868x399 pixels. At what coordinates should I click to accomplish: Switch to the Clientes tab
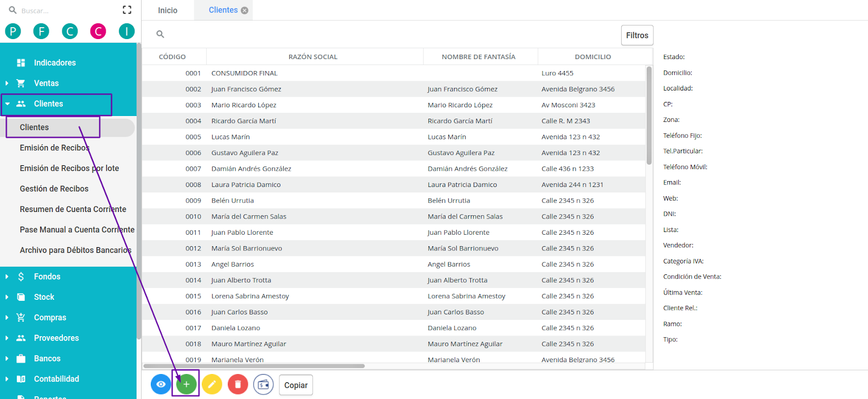click(223, 10)
